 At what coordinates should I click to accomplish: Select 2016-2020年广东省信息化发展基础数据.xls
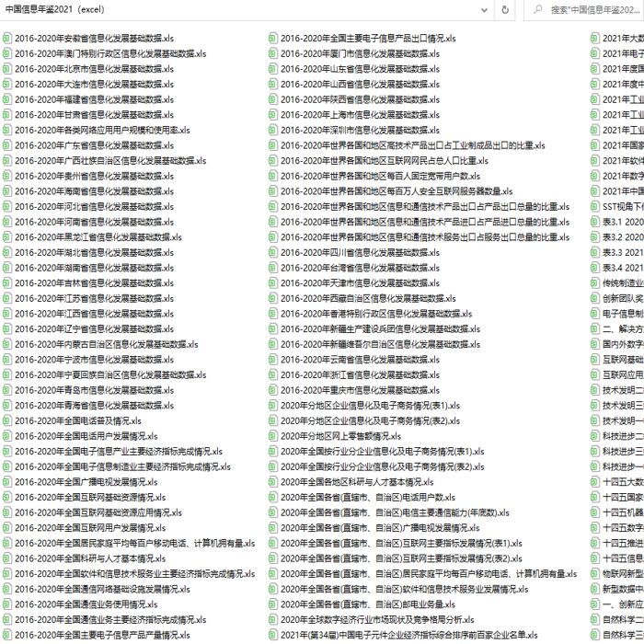[95, 145]
